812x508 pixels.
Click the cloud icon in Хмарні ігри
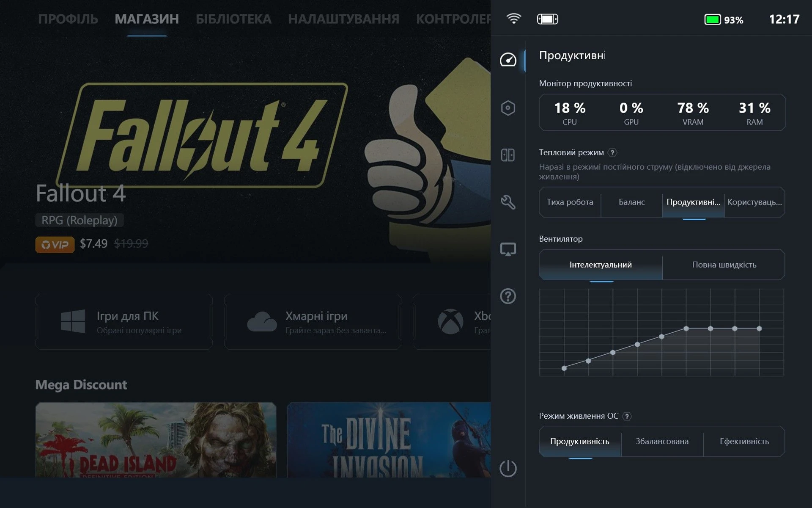coord(262,322)
